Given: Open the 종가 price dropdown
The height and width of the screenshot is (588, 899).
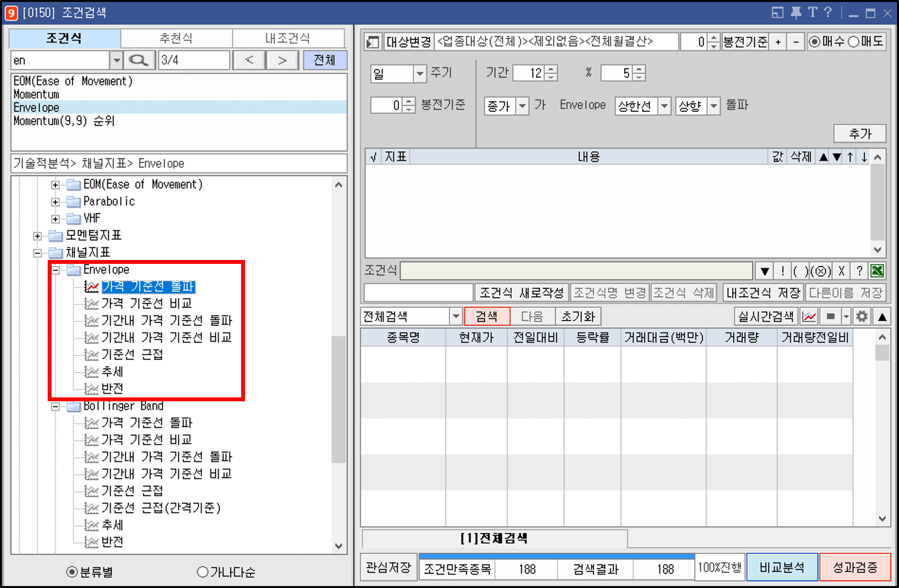Looking at the screenshot, I should click(x=523, y=106).
